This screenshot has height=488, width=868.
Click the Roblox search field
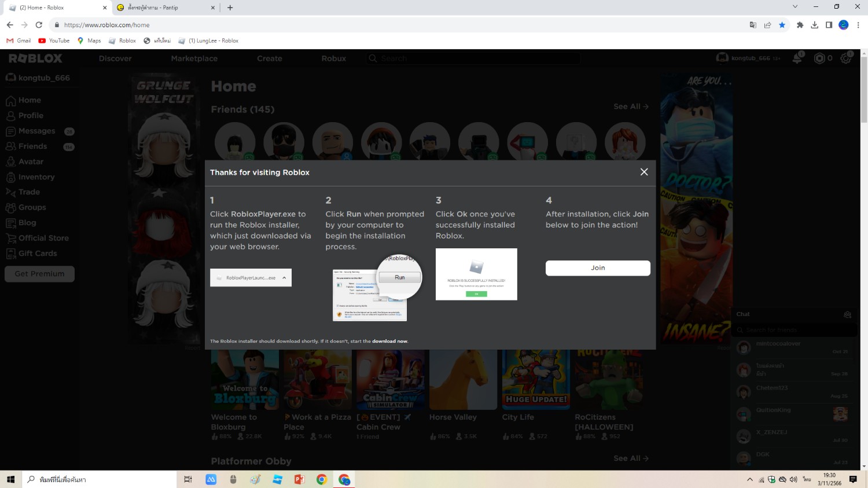(473, 58)
